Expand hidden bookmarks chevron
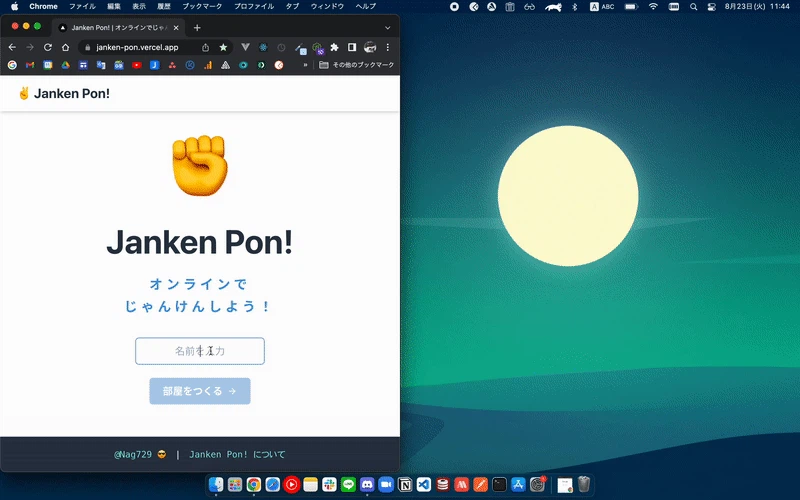Image resolution: width=800 pixels, height=500 pixels. 305,65
